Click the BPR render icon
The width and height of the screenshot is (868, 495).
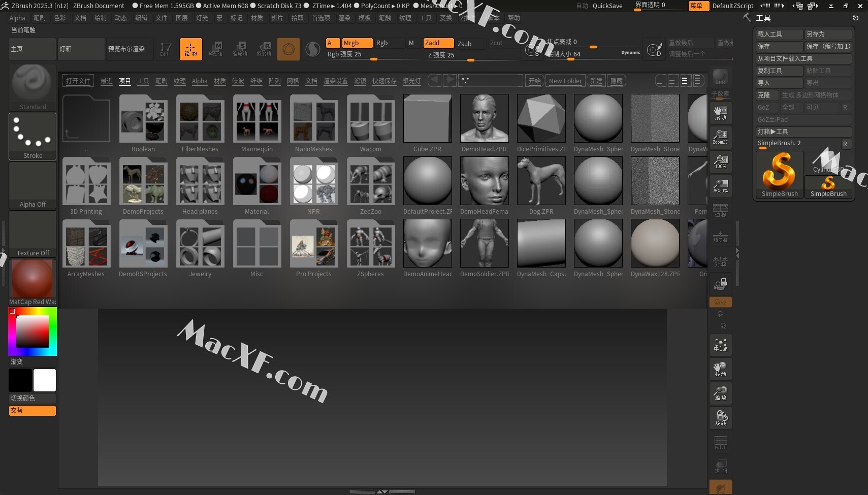(x=721, y=77)
